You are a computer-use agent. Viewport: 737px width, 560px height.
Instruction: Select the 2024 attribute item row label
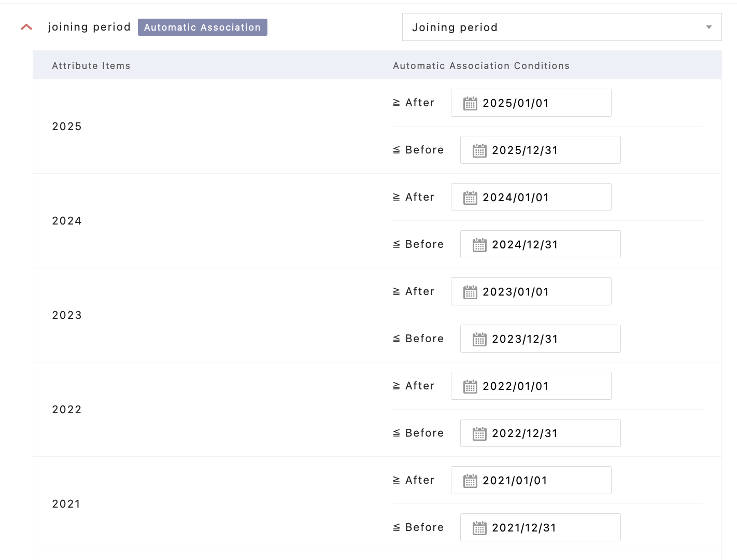(67, 221)
